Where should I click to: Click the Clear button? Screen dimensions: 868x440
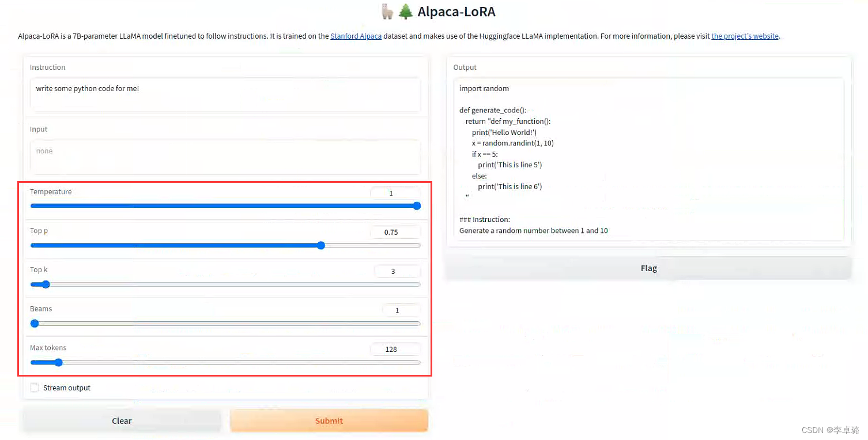[122, 420]
